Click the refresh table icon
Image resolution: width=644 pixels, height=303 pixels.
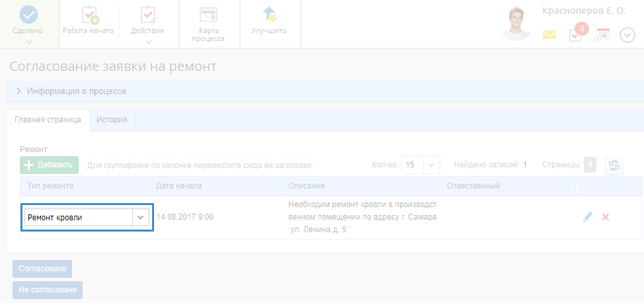pyautogui.click(x=614, y=165)
